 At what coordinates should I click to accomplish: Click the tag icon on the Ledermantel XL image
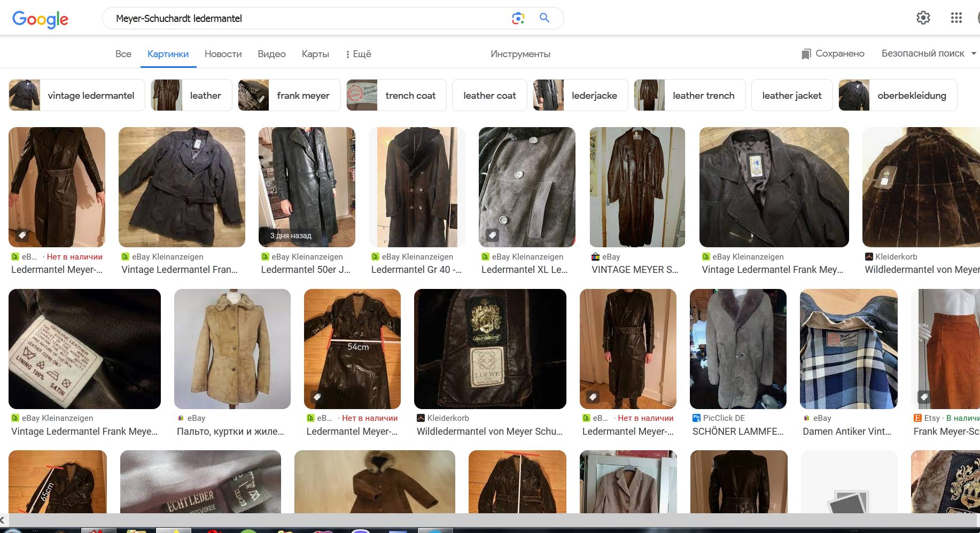pos(492,235)
